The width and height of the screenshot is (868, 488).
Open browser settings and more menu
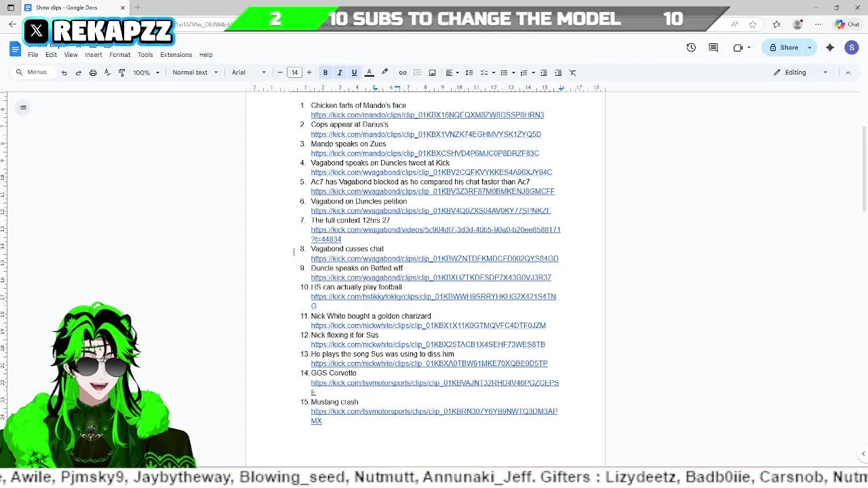click(818, 24)
